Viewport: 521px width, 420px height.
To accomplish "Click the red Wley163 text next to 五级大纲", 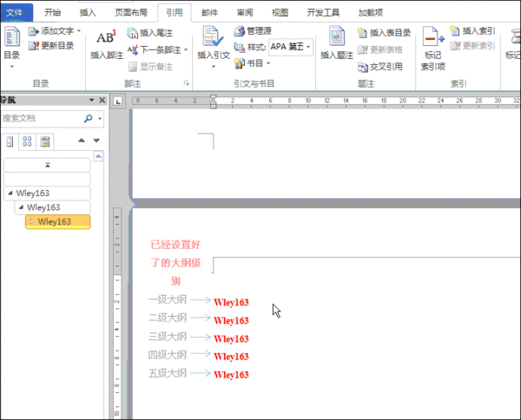I will coord(231,375).
